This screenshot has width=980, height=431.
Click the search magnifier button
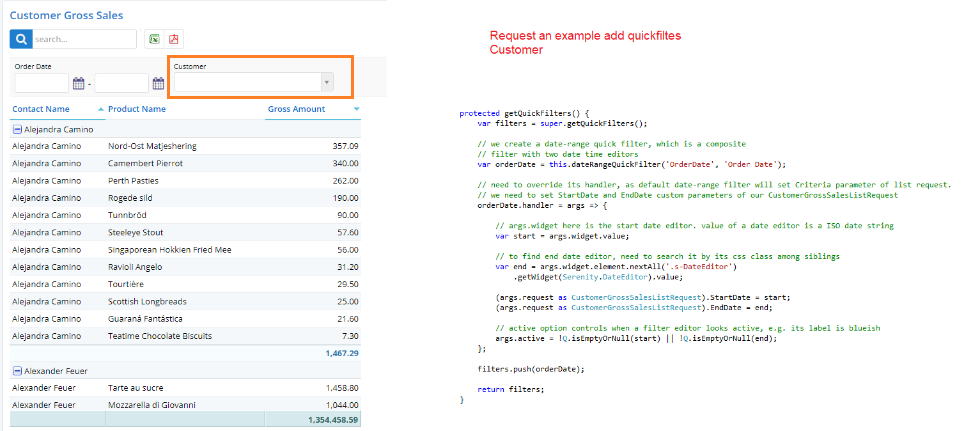pos(20,38)
